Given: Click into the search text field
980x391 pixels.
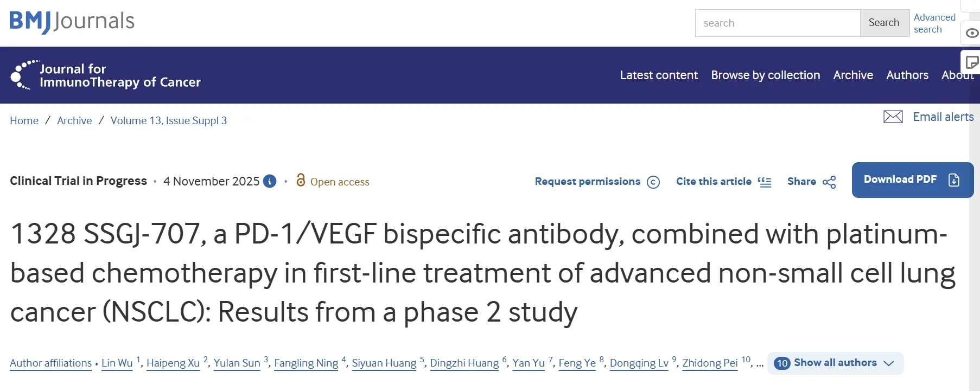Looking at the screenshot, I should [777, 23].
